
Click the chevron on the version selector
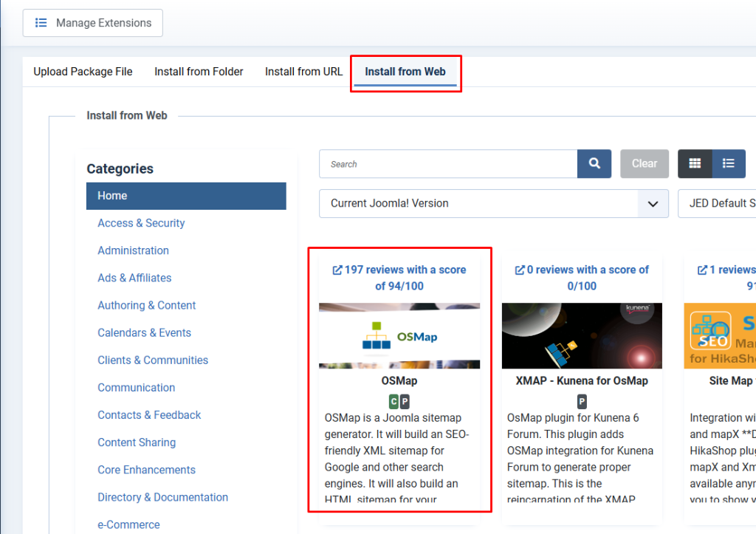[x=653, y=203]
